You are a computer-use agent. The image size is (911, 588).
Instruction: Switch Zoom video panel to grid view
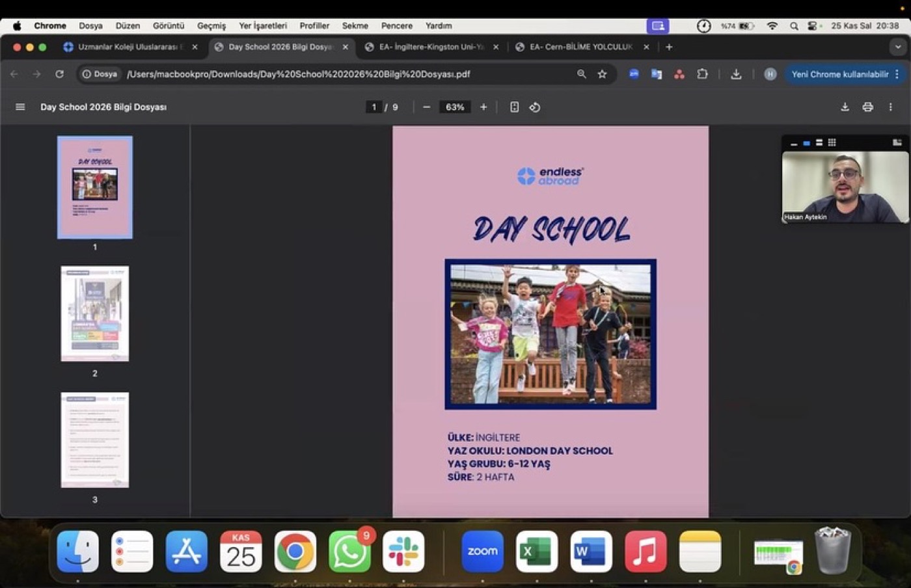pos(832,142)
